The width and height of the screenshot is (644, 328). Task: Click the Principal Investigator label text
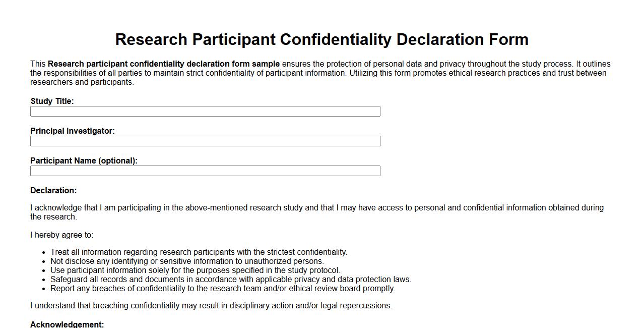(73, 131)
